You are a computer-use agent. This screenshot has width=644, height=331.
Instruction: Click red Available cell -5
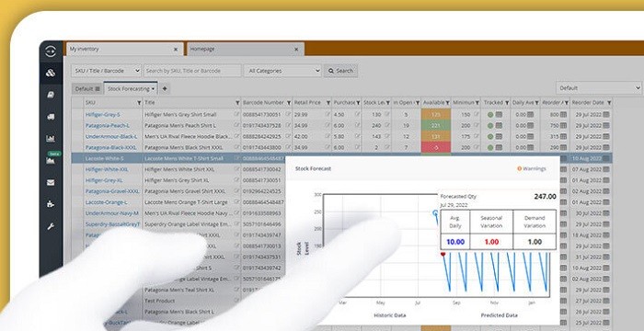click(x=436, y=147)
